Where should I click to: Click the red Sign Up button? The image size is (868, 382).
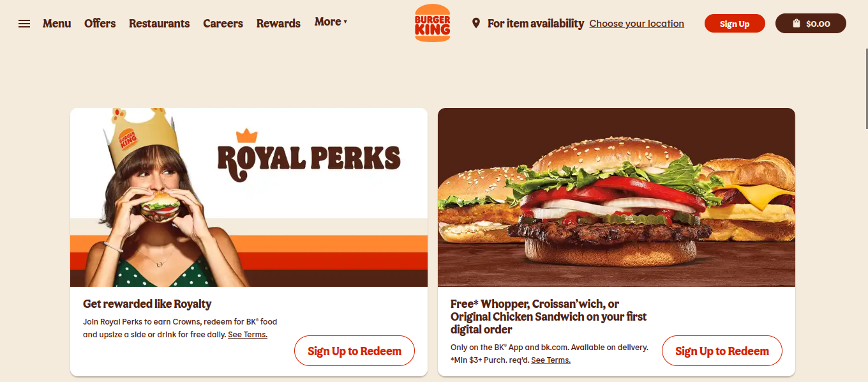coord(735,24)
